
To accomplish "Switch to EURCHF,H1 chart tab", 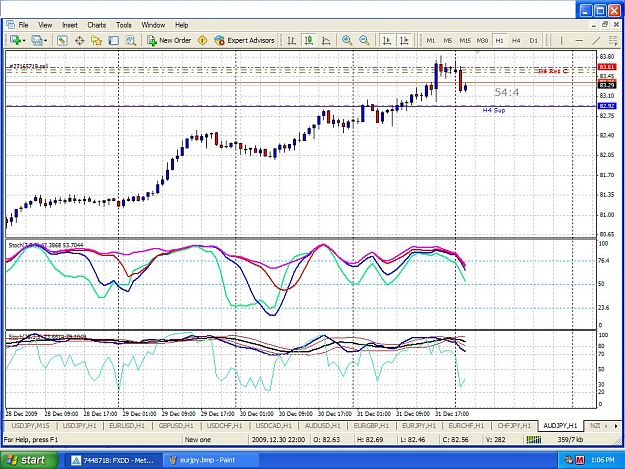I will 466,426.
